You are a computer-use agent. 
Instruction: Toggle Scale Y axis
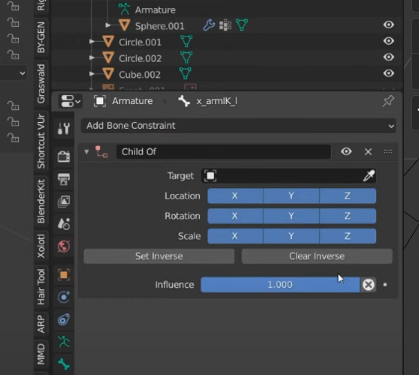[291, 236]
